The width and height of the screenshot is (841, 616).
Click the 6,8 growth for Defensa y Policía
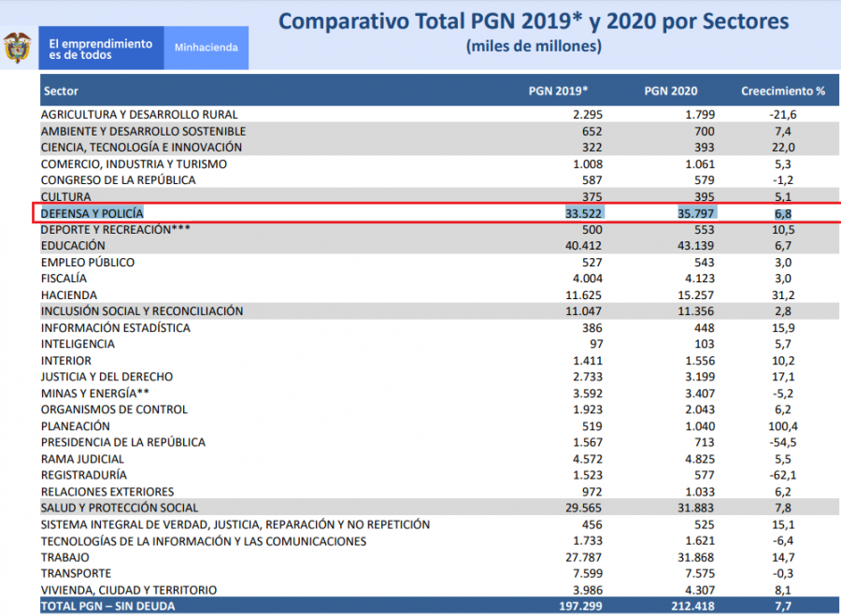pyautogui.click(x=783, y=213)
